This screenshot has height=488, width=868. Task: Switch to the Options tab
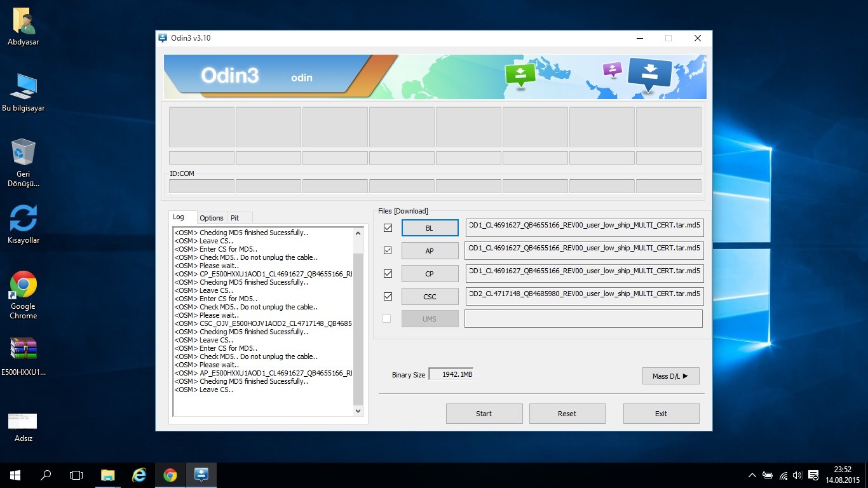click(x=212, y=217)
